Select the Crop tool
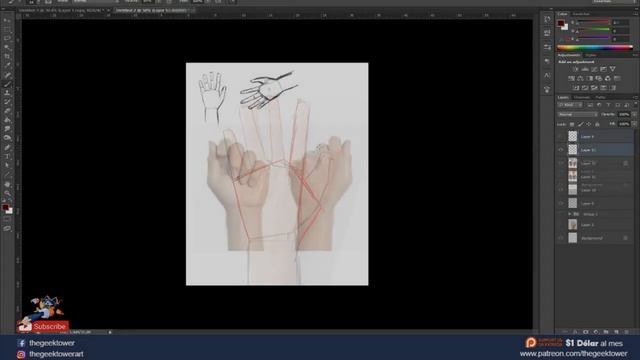Screen dimensions: 640x360 pyautogui.click(x=7, y=56)
